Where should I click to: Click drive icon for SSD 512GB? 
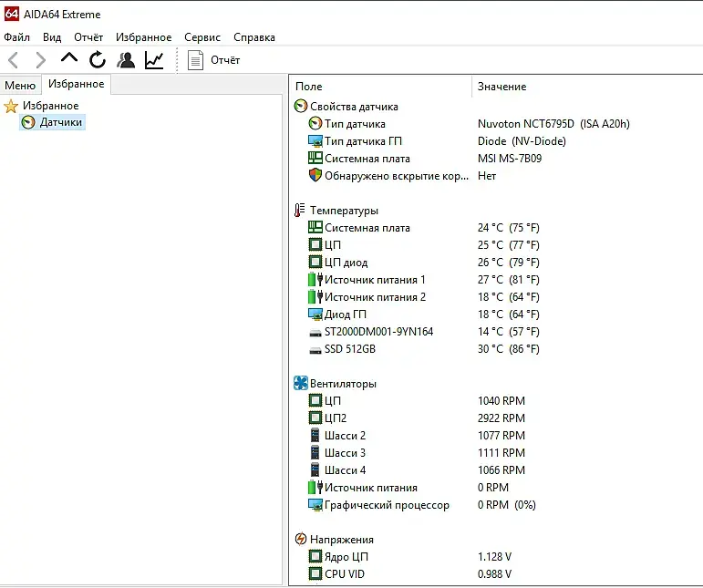point(315,350)
